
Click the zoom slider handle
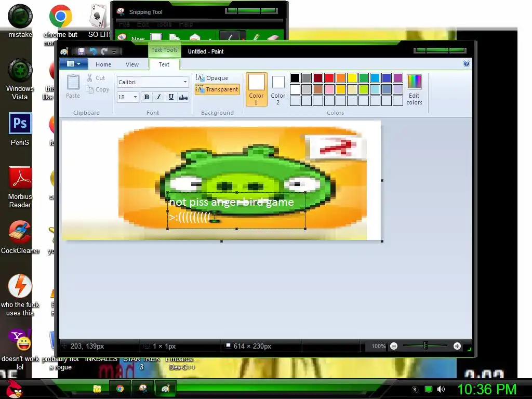click(x=425, y=346)
